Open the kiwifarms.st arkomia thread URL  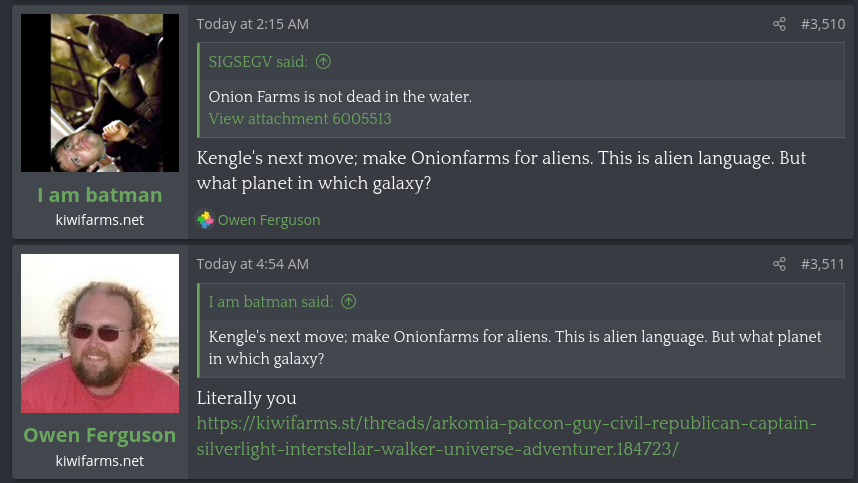[506, 435]
